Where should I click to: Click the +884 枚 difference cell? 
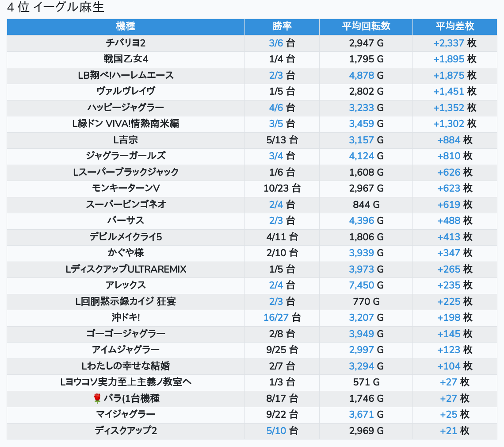coord(455,140)
